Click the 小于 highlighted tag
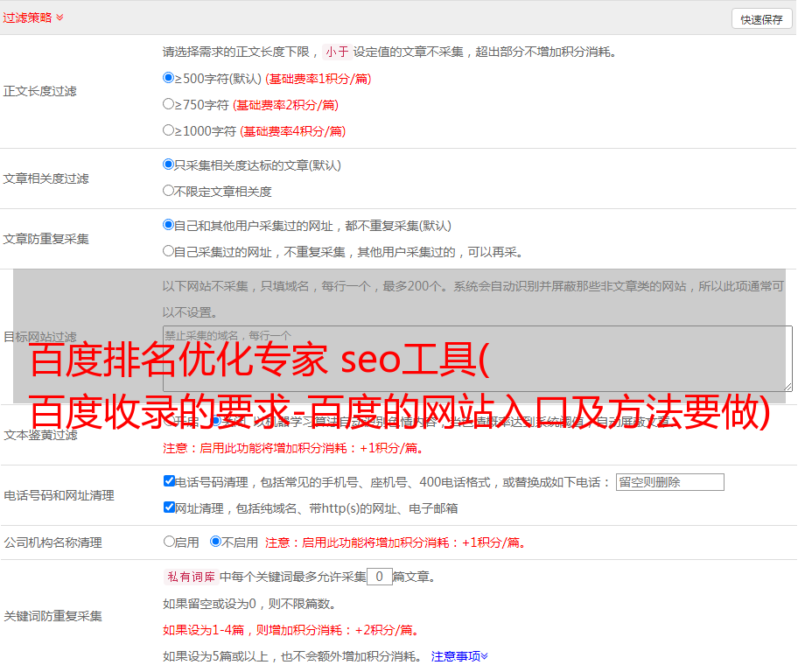 click(337, 52)
